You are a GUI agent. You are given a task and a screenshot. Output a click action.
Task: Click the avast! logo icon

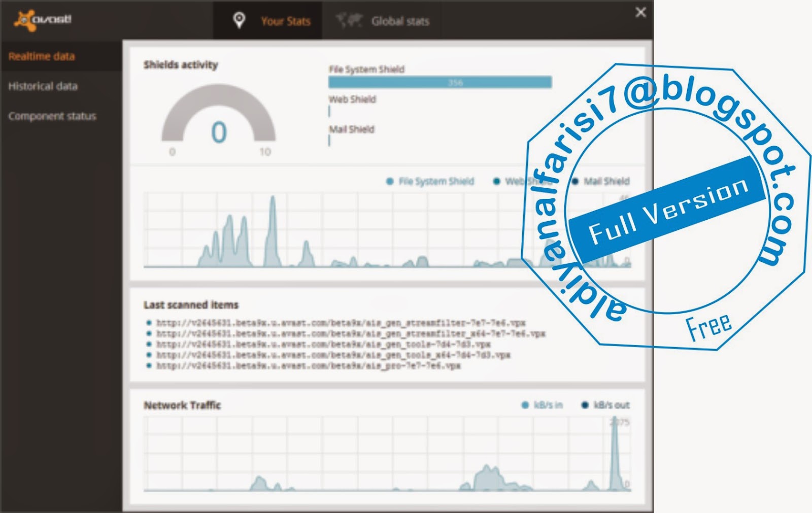[x=43, y=20]
